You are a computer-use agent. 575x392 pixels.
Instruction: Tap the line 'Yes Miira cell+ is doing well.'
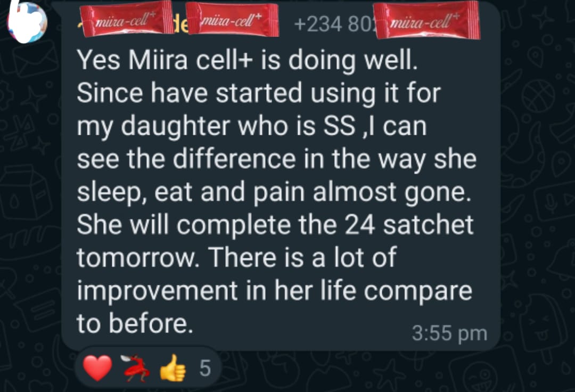tap(247, 60)
